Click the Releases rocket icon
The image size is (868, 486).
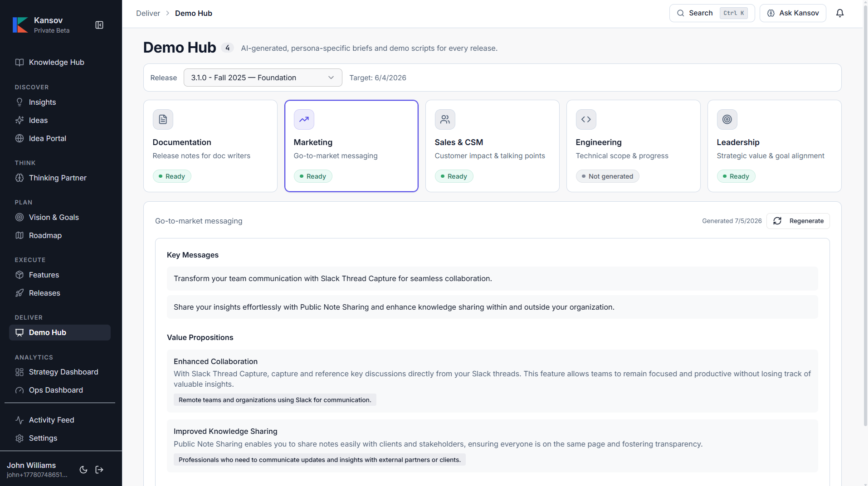[x=20, y=293]
